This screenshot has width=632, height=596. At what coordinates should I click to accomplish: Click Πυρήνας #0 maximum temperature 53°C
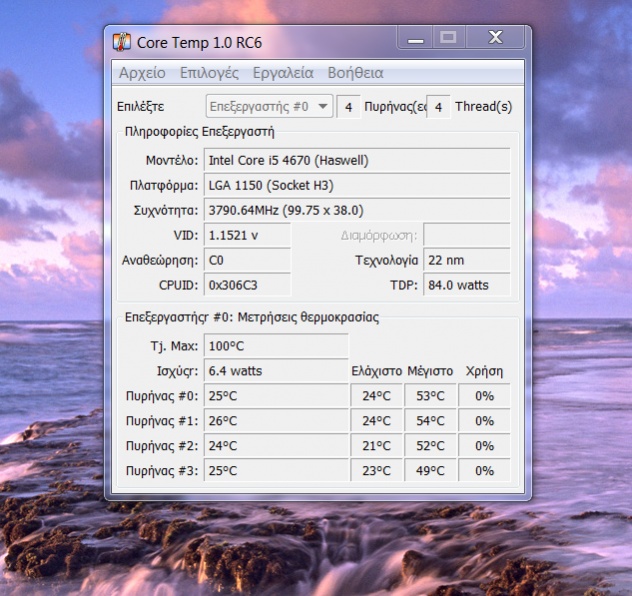430,396
